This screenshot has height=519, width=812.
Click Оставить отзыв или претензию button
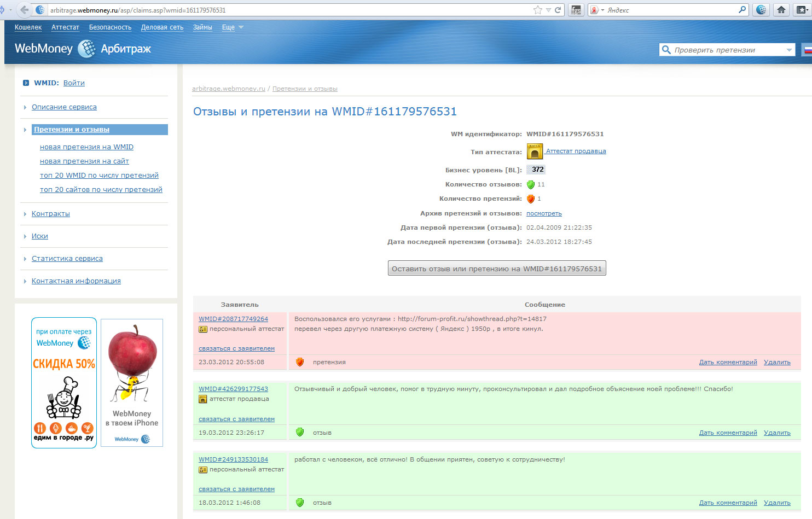point(497,269)
